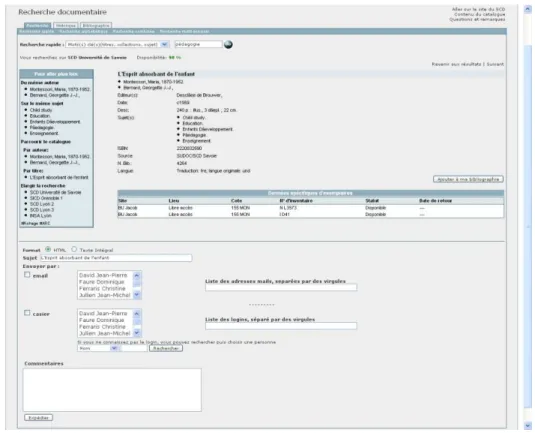Click Ajouter à ma bibliographie button

[468, 179]
